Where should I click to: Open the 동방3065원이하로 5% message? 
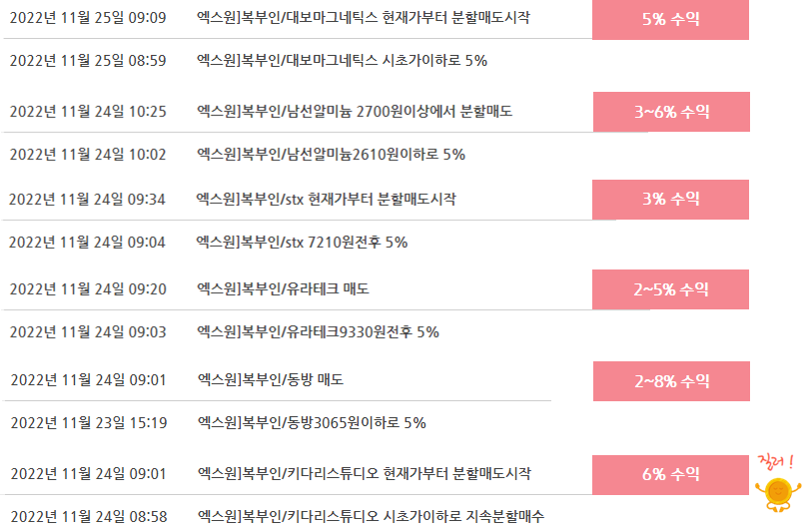tap(312, 423)
